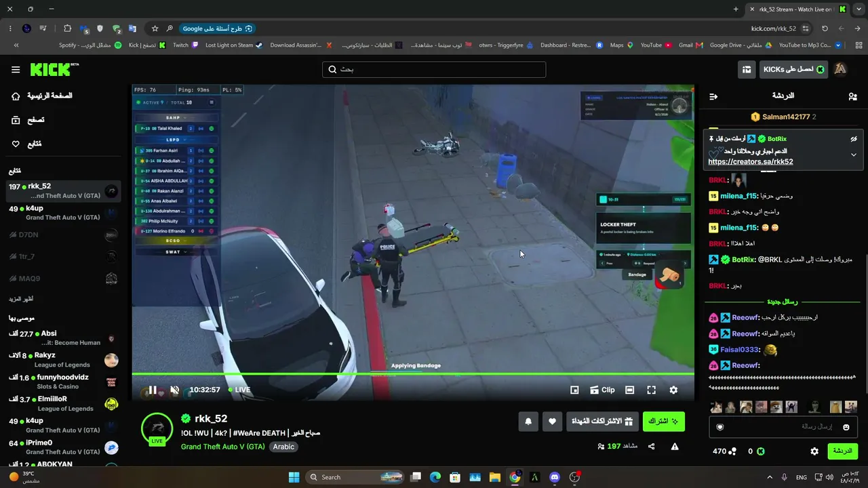Click in the chat message input

tap(783, 426)
